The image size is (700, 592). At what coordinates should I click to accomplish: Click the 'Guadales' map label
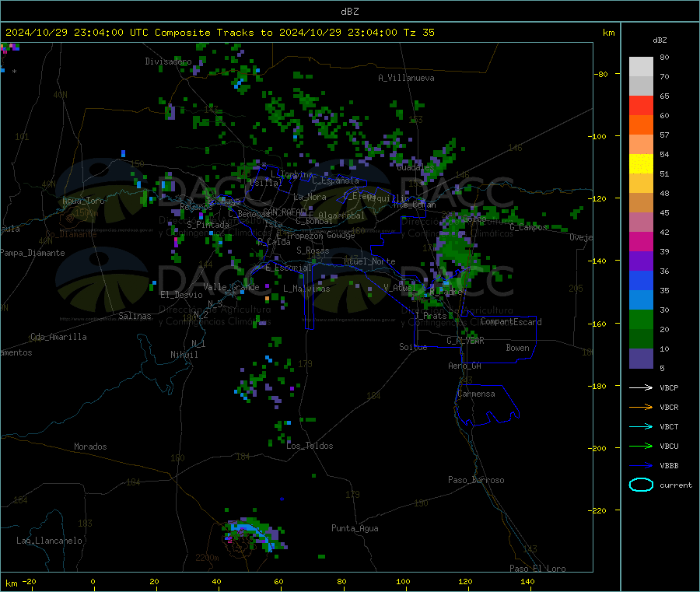415,167
